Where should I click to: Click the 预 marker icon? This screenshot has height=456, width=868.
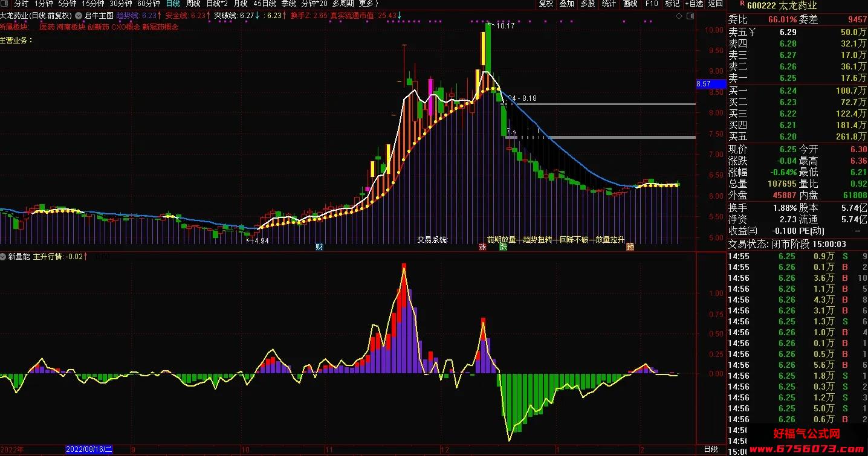pyautogui.click(x=630, y=246)
